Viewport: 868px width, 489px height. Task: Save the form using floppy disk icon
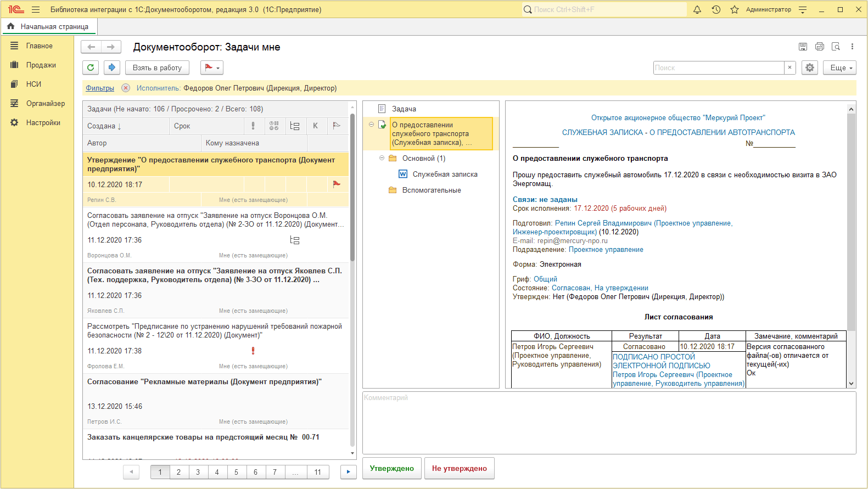point(803,47)
